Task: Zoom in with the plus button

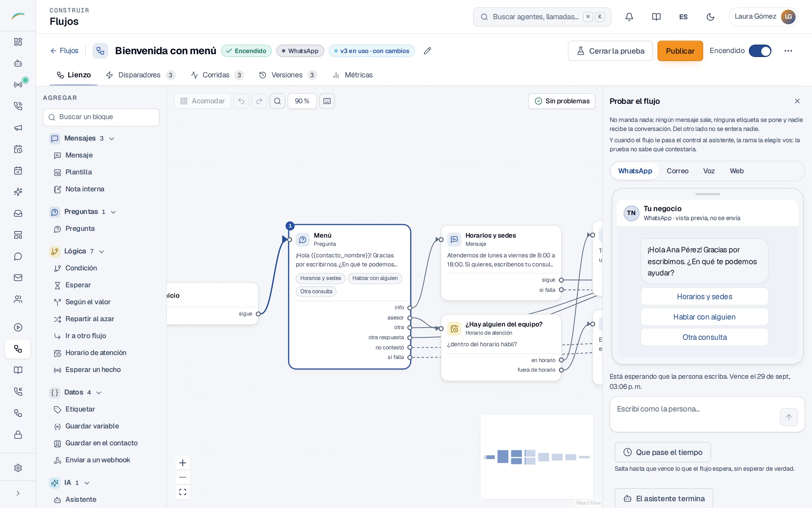Action: pyautogui.click(x=182, y=463)
